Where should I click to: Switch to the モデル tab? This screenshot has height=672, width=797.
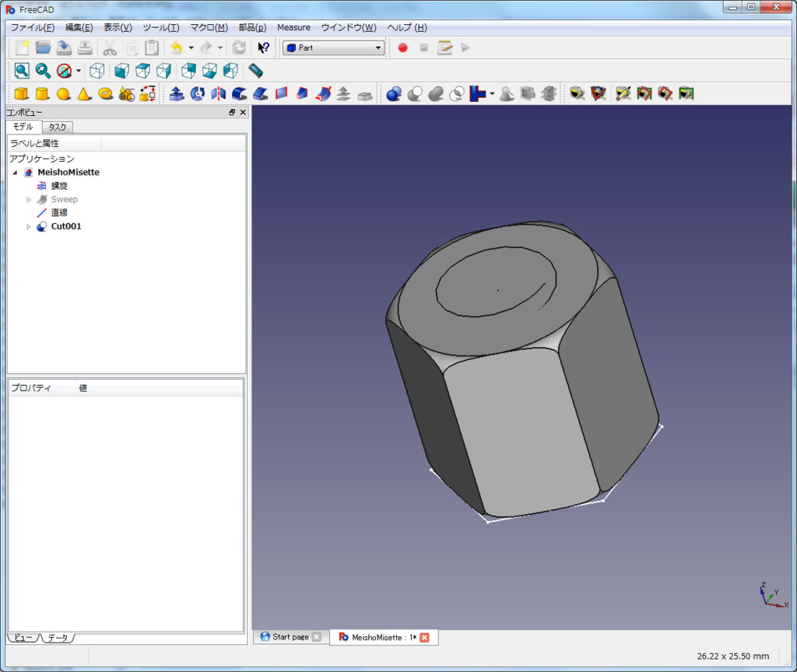[x=23, y=127]
